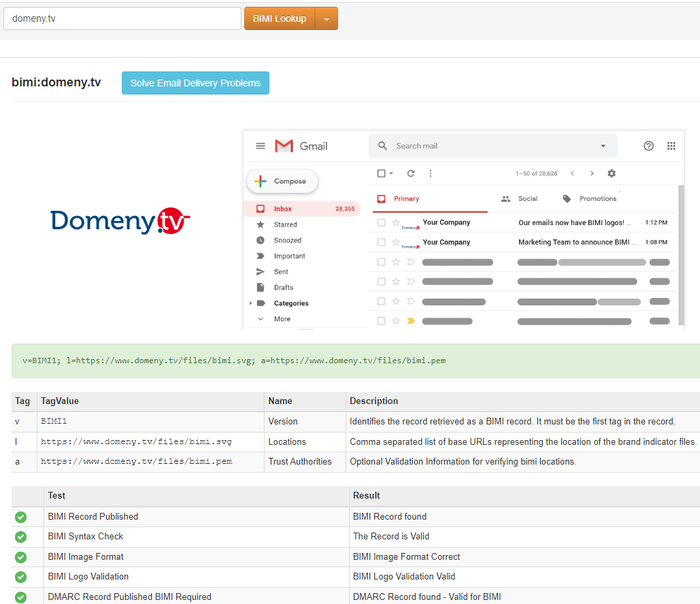The height and width of the screenshot is (604, 700).
Task: Click the magnifier icon in Search mail
Action: [382, 146]
